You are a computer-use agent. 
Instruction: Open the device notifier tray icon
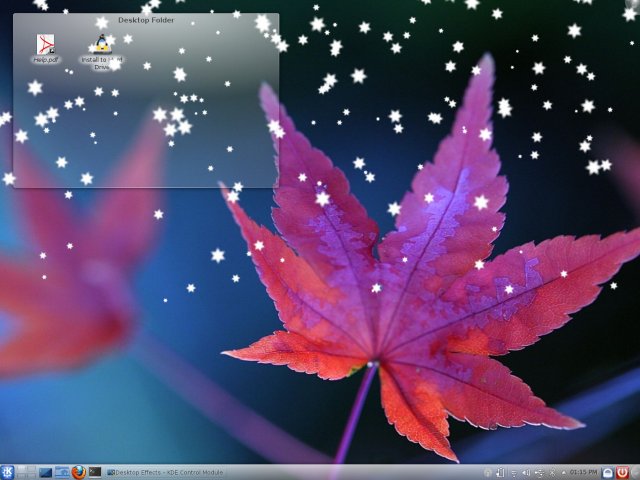click(500, 473)
